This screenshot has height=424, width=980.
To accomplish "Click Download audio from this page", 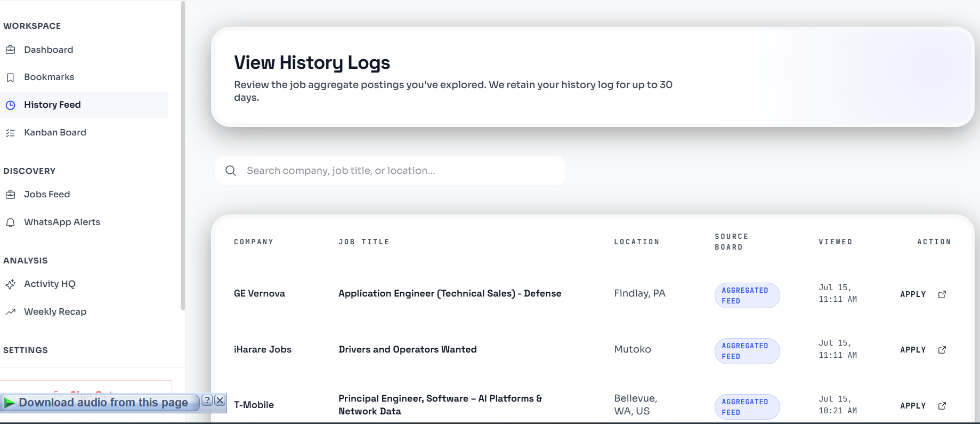I will 103,403.
